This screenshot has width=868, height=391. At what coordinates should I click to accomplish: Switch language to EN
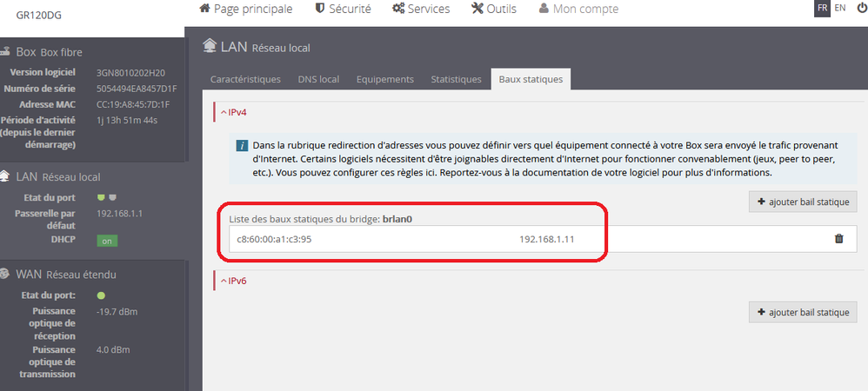click(x=839, y=8)
